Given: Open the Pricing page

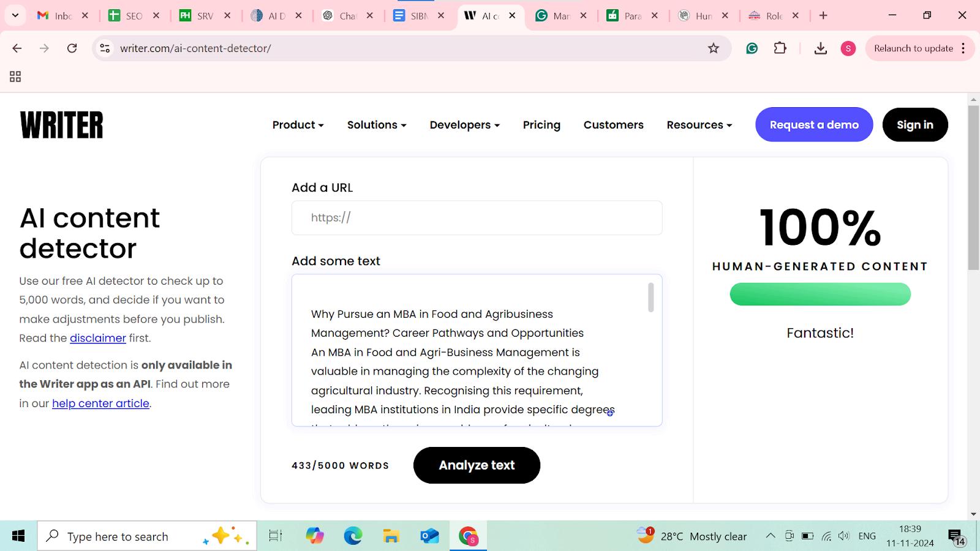Looking at the screenshot, I should pos(541,125).
